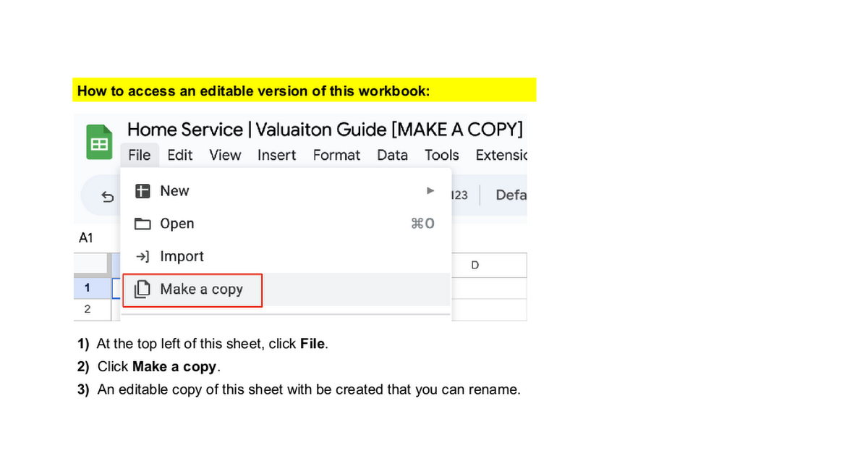Viewport: 868px width, 456px height.
Task: Click the green Google Sheets logo icon
Action: [x=99, y=142]
